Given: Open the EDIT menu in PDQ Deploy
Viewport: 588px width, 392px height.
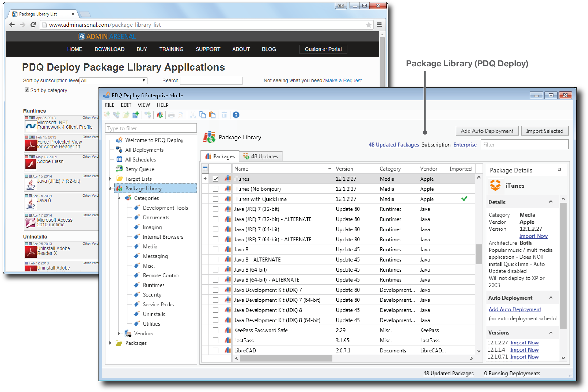Looking at the screenshot, I should pos(126,105).
